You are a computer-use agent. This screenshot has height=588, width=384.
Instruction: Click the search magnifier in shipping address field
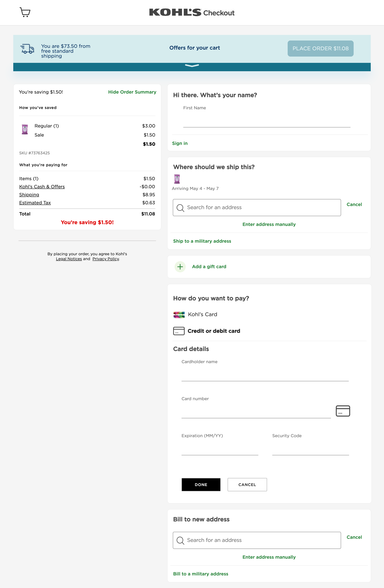click(x=180, y=208)
